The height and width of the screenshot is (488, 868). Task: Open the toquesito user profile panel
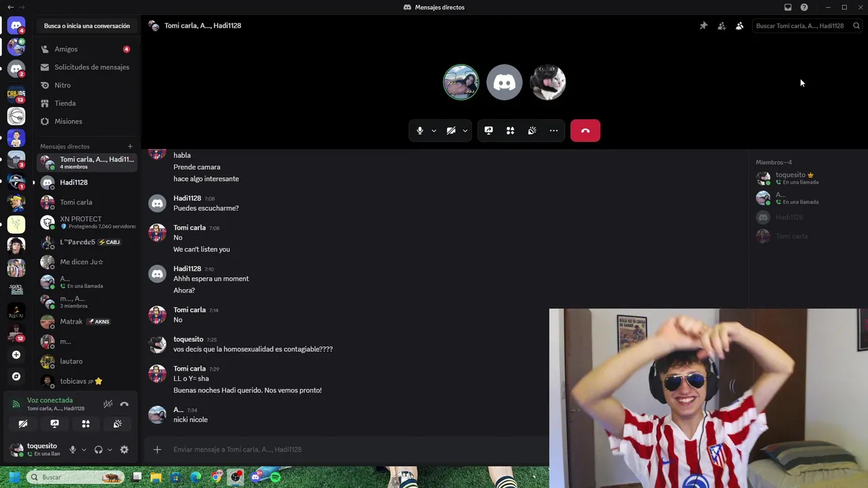pos(35,449)
